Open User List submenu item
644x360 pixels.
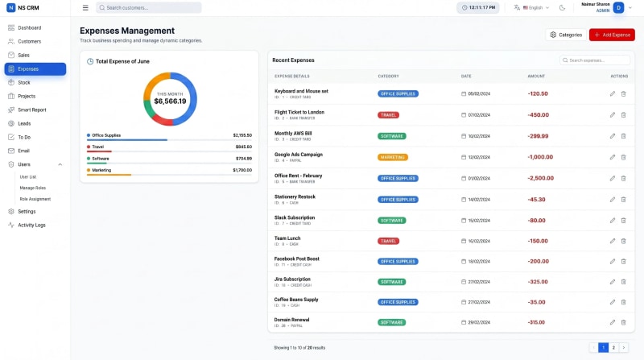tap(28, 176)
